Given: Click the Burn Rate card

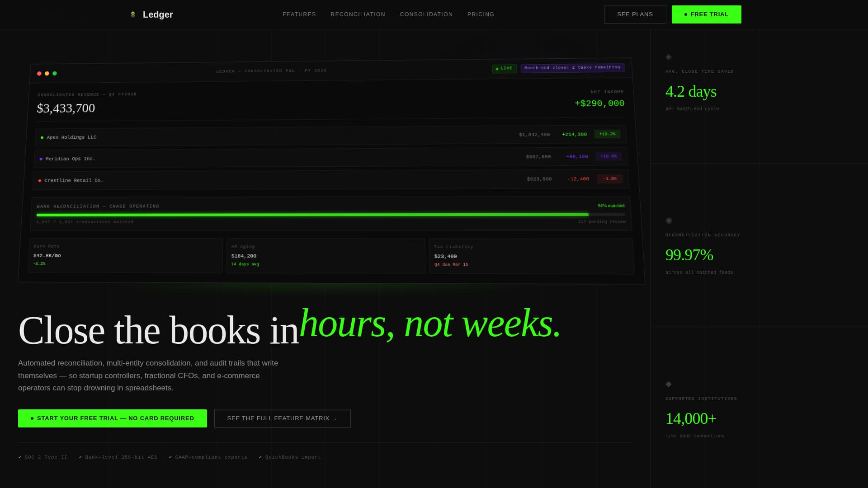Looking at the screenshot, I should 125,256.
